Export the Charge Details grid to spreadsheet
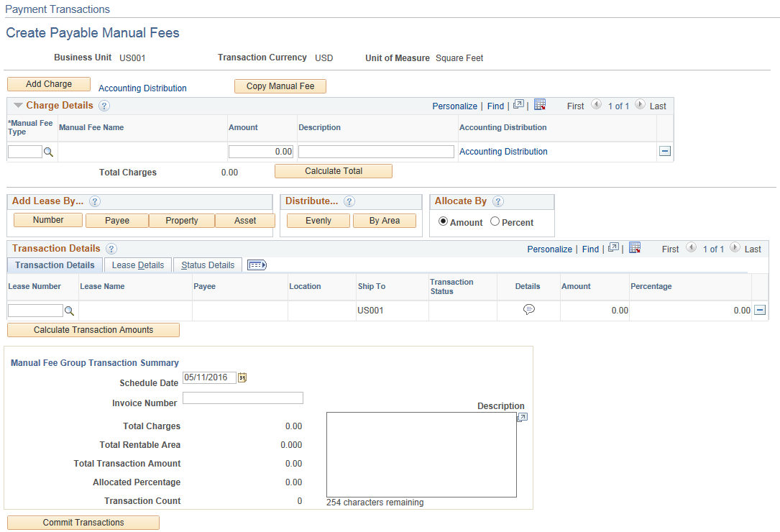Image resolution: width=780 pixels, height=532 pixels. click(540, 106)
